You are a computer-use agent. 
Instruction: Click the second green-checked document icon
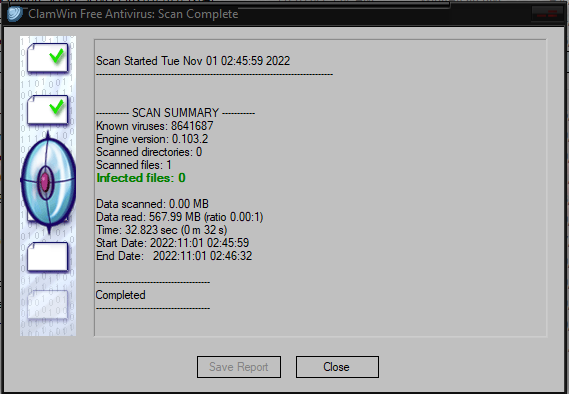click(48, 110)
